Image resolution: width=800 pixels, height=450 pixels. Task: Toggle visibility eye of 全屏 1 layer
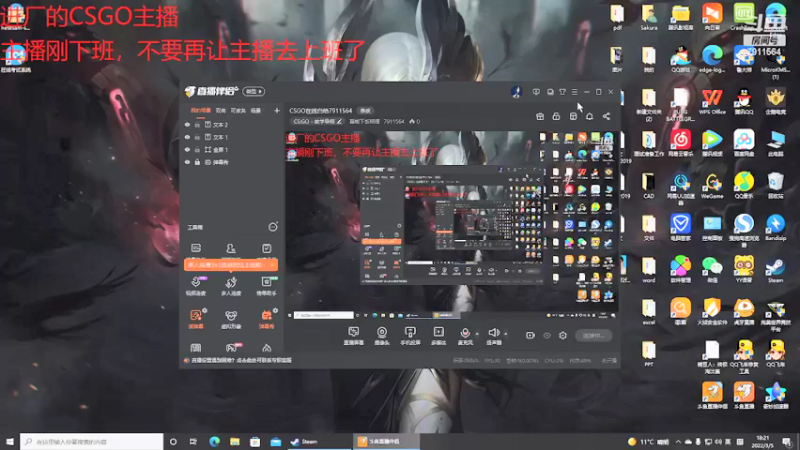pyautogui.click(x=187, y=150)
